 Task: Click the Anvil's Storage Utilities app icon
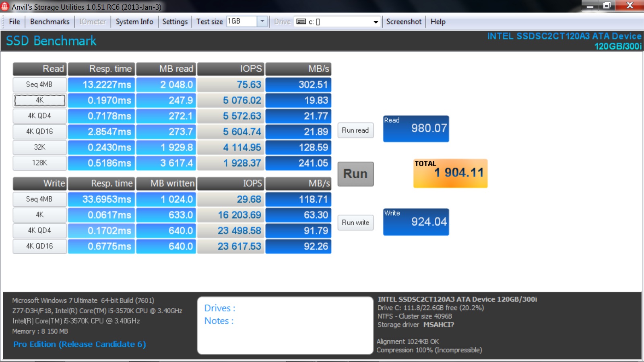(x=5, y=6)
